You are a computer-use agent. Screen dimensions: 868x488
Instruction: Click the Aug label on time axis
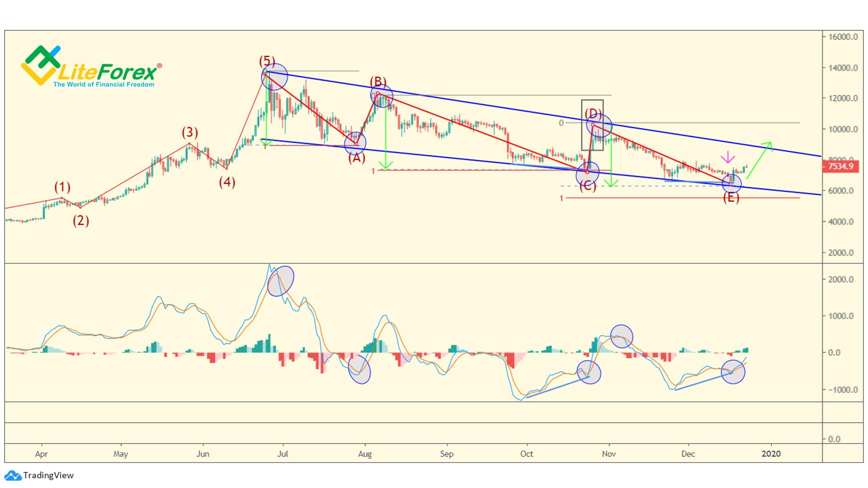[365, 454]
